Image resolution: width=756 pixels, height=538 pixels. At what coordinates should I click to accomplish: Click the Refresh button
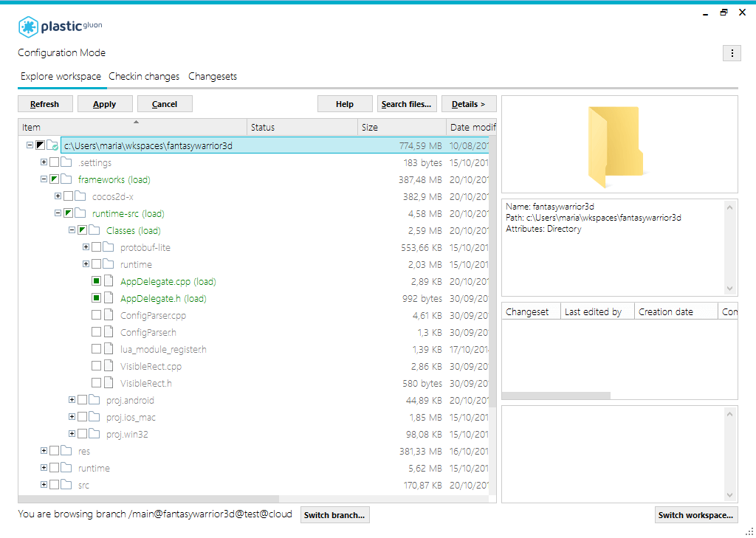(x=45, y=104)
